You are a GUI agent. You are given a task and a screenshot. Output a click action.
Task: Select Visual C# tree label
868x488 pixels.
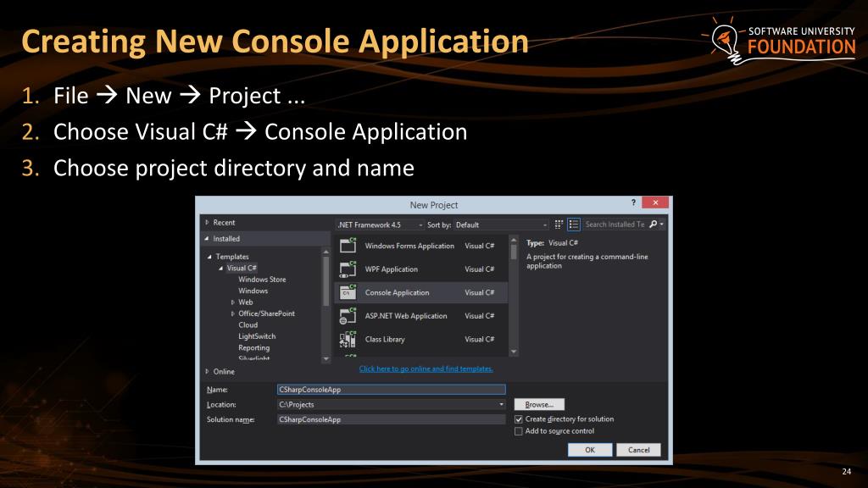242,268
